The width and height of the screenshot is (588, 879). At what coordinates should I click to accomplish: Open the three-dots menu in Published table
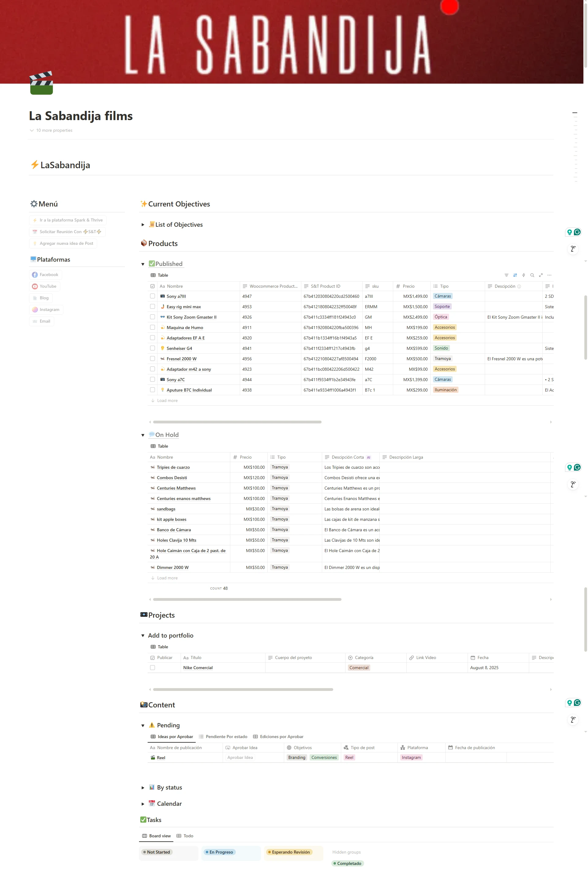click(549, 275)
